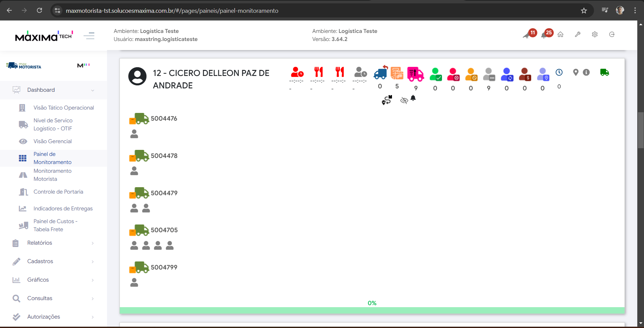The image size is (644, 328).
Task: Click the orange document calendar icon
Action: point(397,73)
